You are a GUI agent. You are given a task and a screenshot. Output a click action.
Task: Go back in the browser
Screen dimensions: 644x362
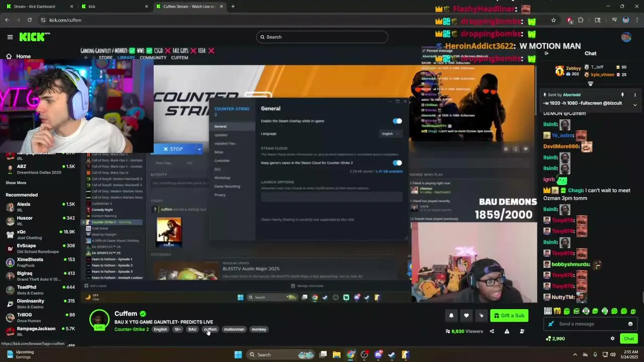7,20
